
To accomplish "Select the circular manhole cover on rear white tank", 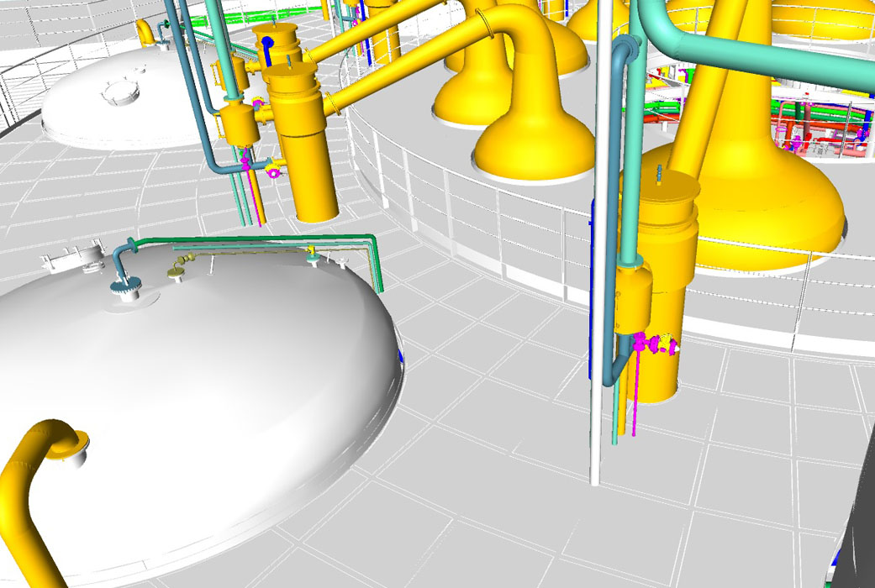I will [120, 92].
